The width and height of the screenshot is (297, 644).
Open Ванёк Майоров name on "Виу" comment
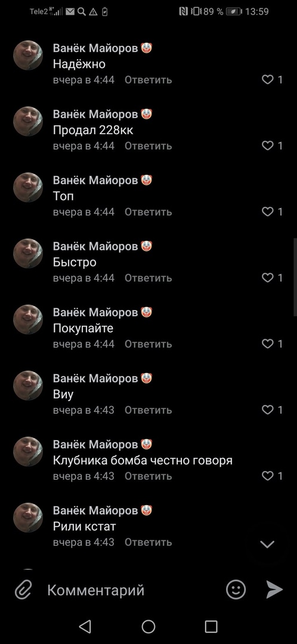[x=95, y=378]
